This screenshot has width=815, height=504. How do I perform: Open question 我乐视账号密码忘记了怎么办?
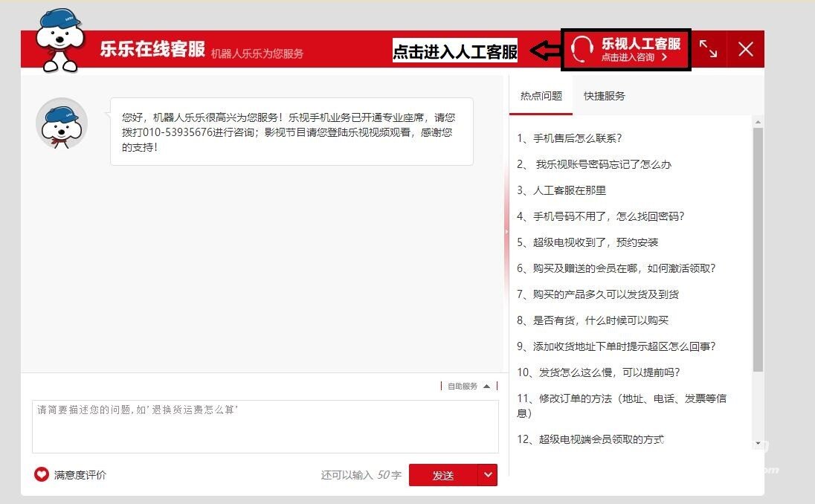click(x=594, y=164)
